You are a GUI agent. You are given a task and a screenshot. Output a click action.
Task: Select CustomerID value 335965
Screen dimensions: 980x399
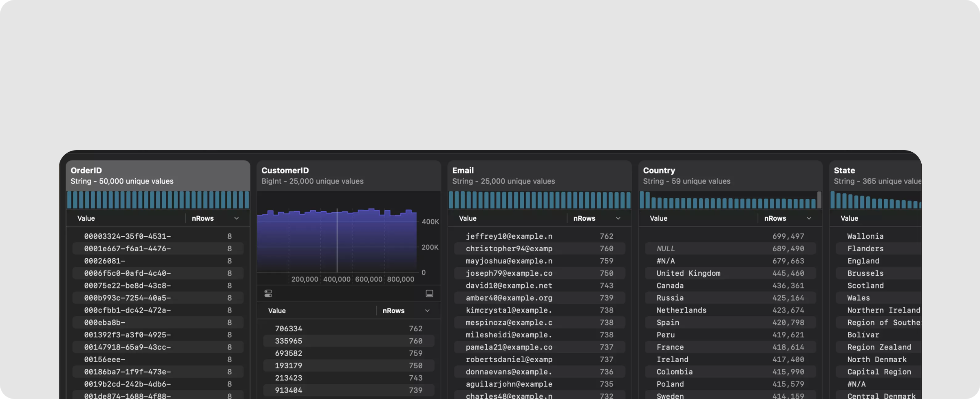coord(349,341)
